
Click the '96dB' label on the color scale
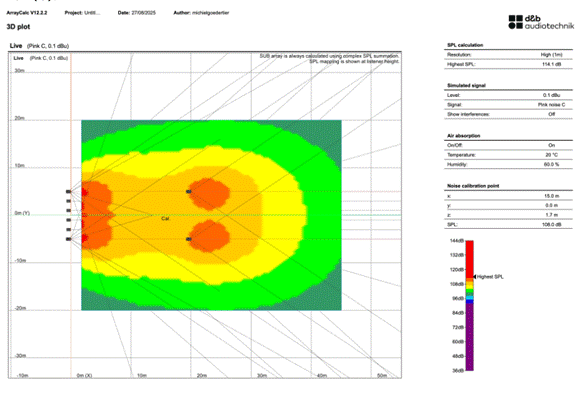pos(458,298)
